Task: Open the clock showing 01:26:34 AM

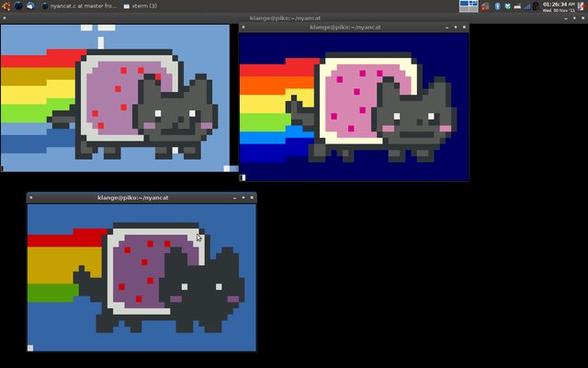Action: pos(559,6)
